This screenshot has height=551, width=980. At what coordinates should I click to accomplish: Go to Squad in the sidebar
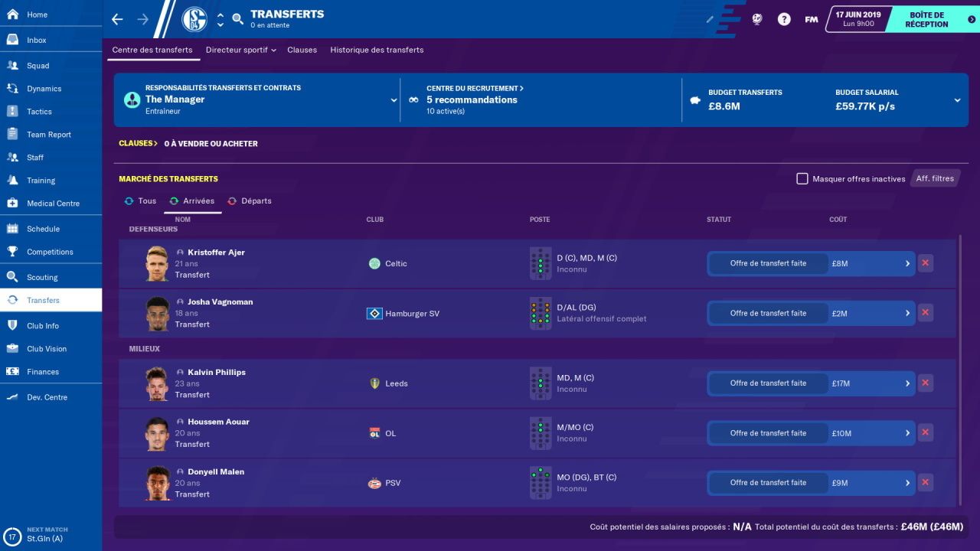[51, 66]
